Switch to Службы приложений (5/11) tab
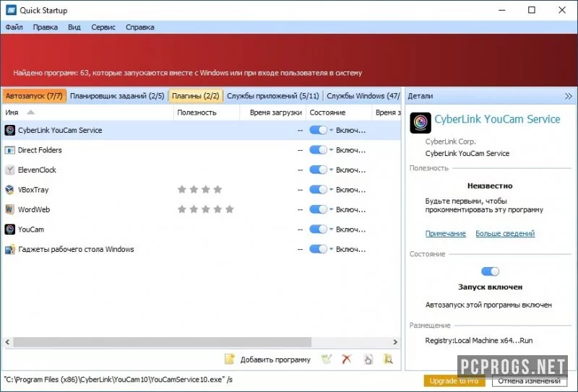 [273, 96]
